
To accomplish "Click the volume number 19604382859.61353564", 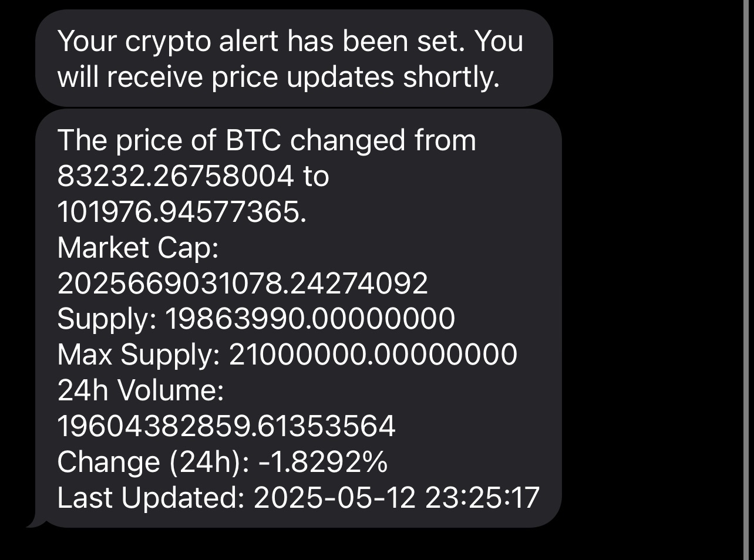I will point(226,426).
